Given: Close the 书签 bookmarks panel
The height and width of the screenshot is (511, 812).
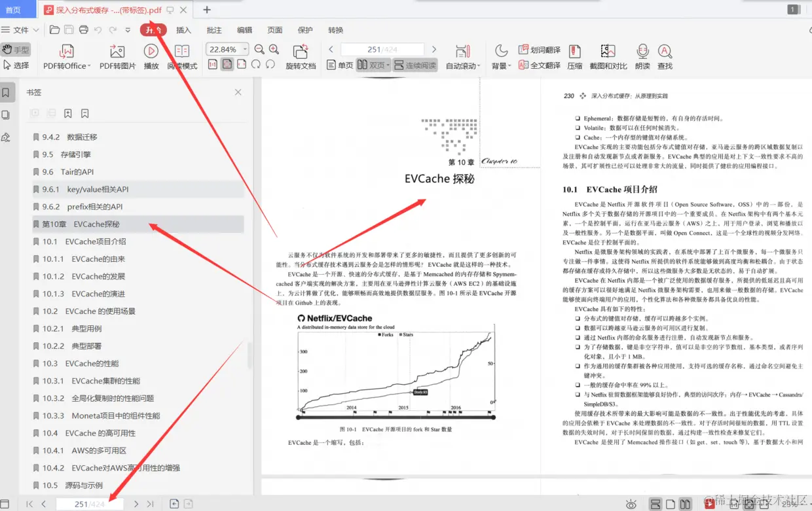Looking at the screenshot, I should [x=238, y=92].
